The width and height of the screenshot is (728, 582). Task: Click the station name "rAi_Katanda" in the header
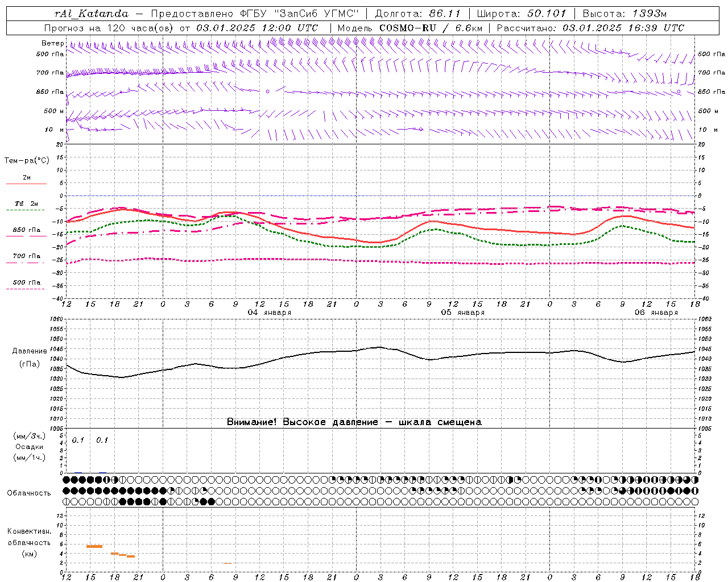click(x=92, y=14)
